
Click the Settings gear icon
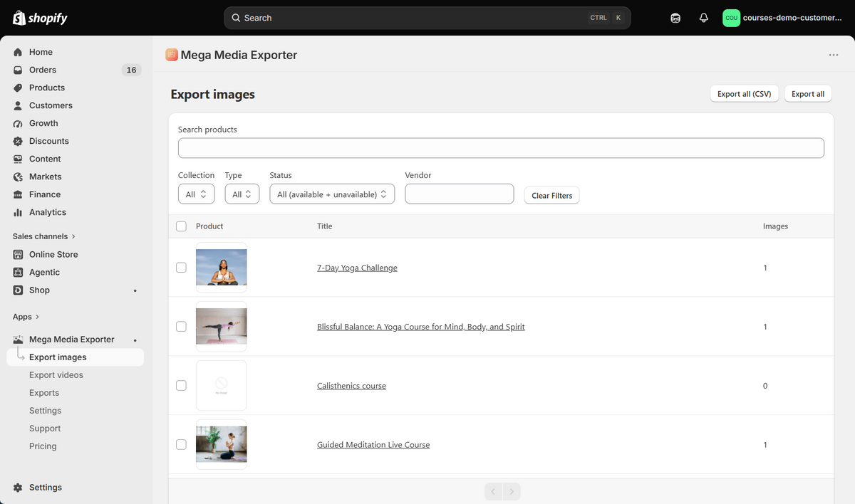point(19,488)
